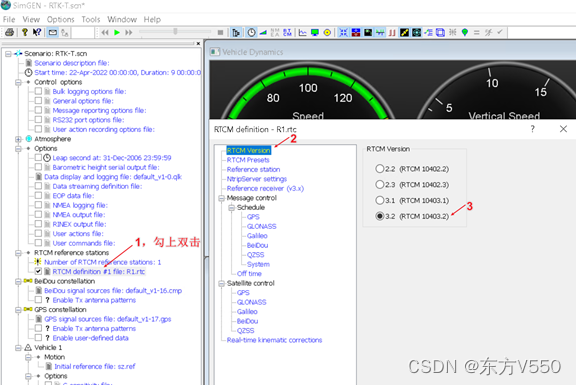Collapse the Scenario: RTK-T.scn root node
This screenshot has height=385, width=576.
click(8, 54)
